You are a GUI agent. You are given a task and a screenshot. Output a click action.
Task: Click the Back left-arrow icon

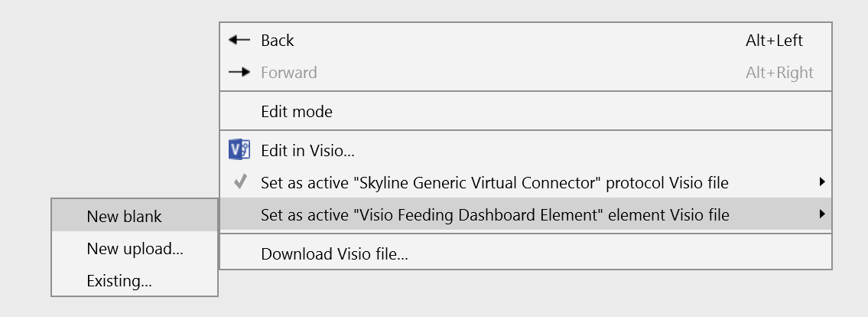tap(239, 40)
